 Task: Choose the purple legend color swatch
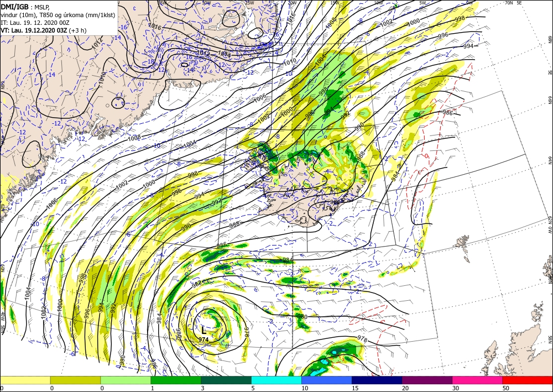point(427,380)
